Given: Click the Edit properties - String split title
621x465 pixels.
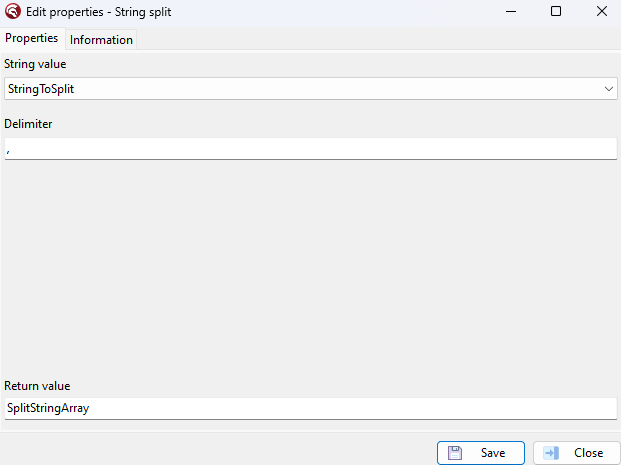Looking at the screenshot, I should pos(99,12).
